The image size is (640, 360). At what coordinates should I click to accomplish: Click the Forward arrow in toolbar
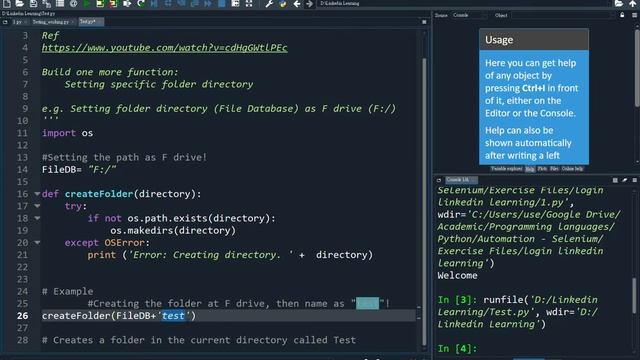pos(309,3)
